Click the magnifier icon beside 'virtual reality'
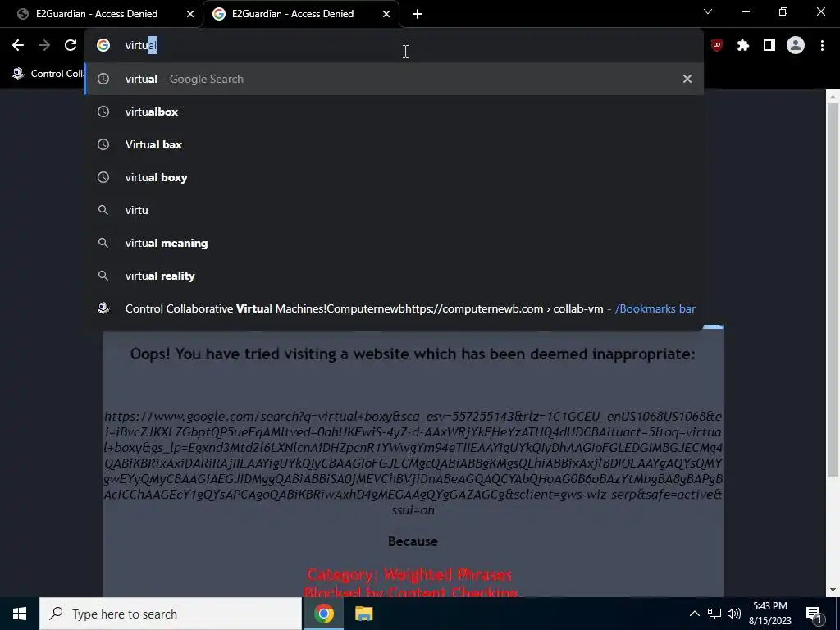Image resolution: width=840 pixels, height=630 pixels. click(x=103, y=276)
